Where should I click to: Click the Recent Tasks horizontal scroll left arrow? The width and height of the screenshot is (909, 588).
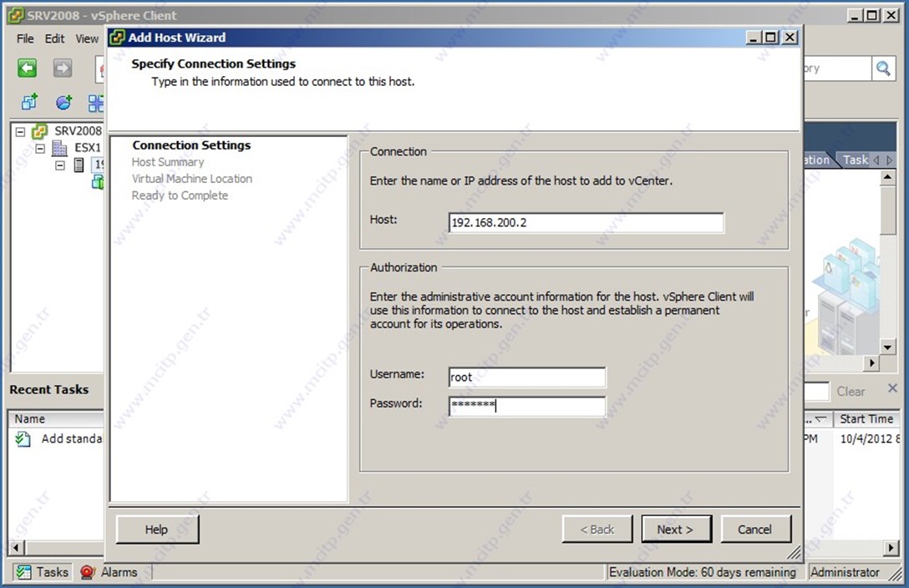15,547
